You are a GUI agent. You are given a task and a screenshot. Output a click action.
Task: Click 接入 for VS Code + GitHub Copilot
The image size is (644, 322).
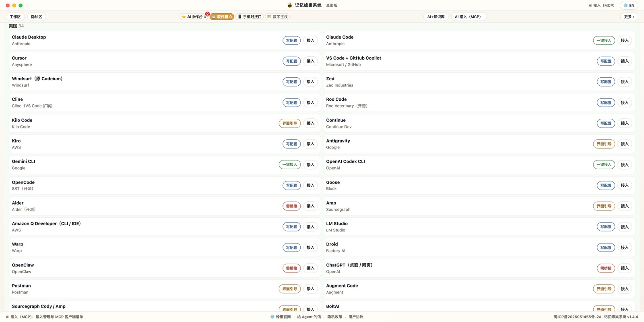625,61
